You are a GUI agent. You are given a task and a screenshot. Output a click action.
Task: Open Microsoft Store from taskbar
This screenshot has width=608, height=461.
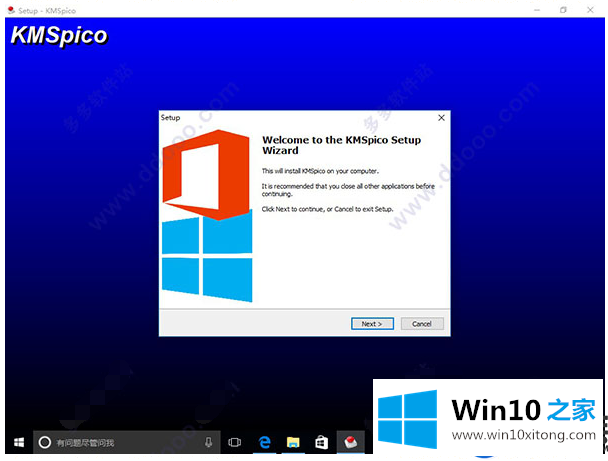click(321, 442)
